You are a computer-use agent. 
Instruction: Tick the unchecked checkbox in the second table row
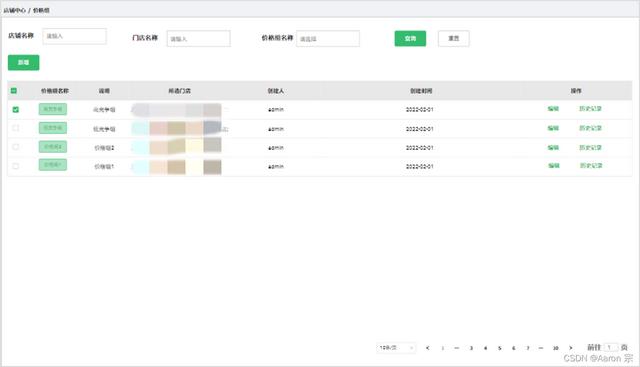click(16, 128)
